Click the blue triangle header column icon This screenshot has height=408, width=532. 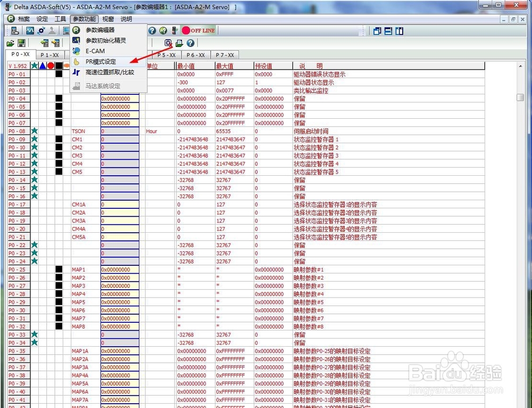[x=43, y=66]
